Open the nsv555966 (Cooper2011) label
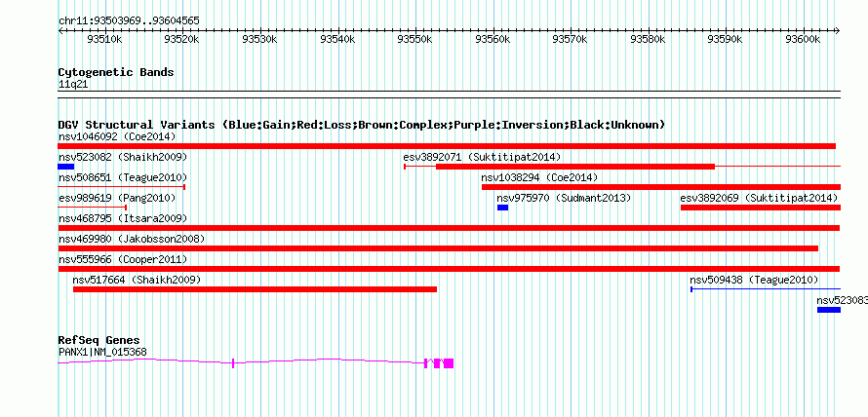This screenshot has height=417, width=868. tap(123, 259)
